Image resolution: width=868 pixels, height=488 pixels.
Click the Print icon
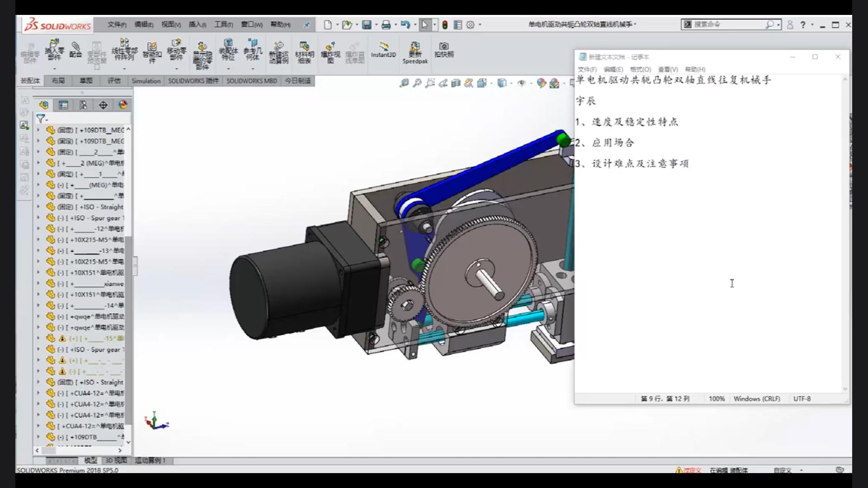pos(386,25)
